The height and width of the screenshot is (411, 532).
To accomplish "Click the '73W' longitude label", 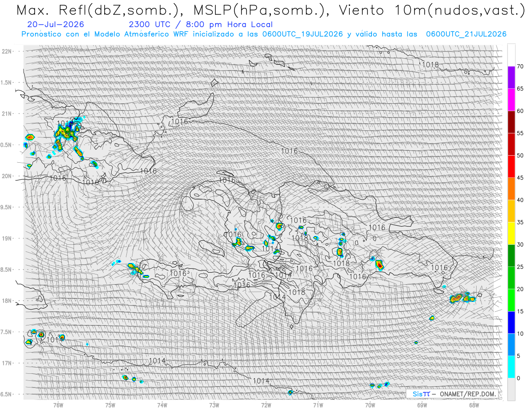I will pyautogui.click(x=214, y=404).
